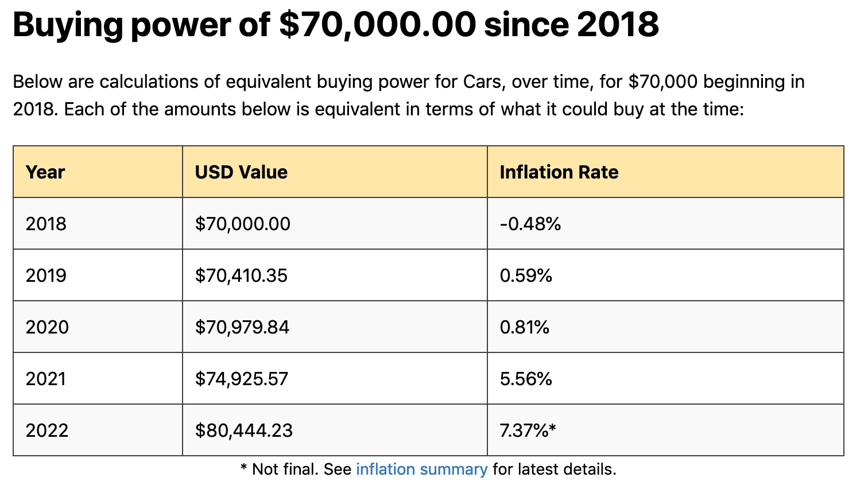Viewport: 868px width, 481px height.
Task: Click the 5.56% inflation rate cell
Action: (x=666, y=379)
